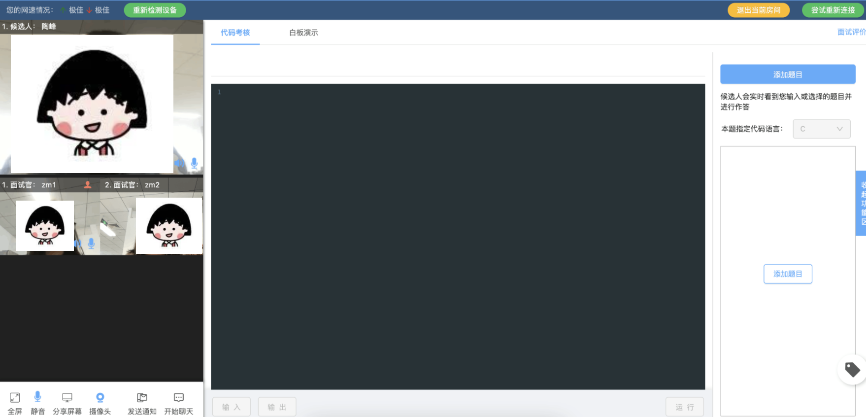Image resolution: width=868 pixels, height=417 pixels.
Task: Select interviewer zm2 video thumbnail
Action: coord(168,225)
